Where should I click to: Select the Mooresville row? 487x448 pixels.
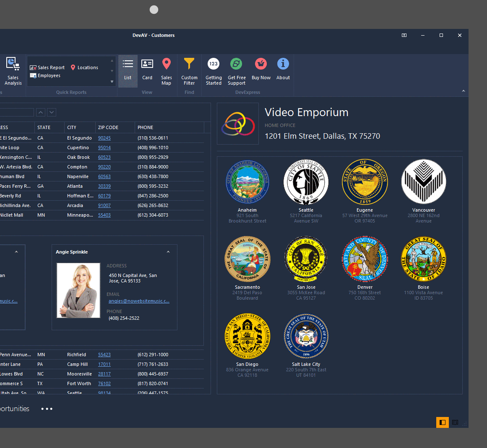102,374
